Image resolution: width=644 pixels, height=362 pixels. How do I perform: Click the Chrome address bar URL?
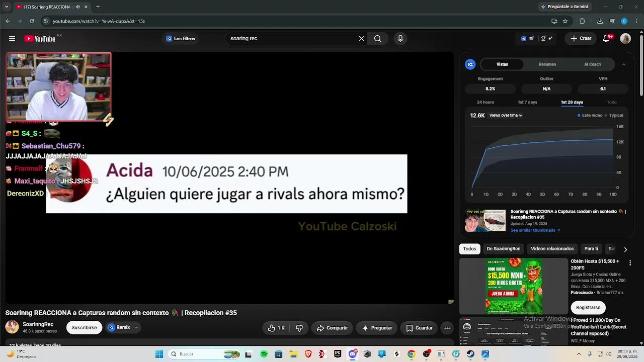pos(99,21)
